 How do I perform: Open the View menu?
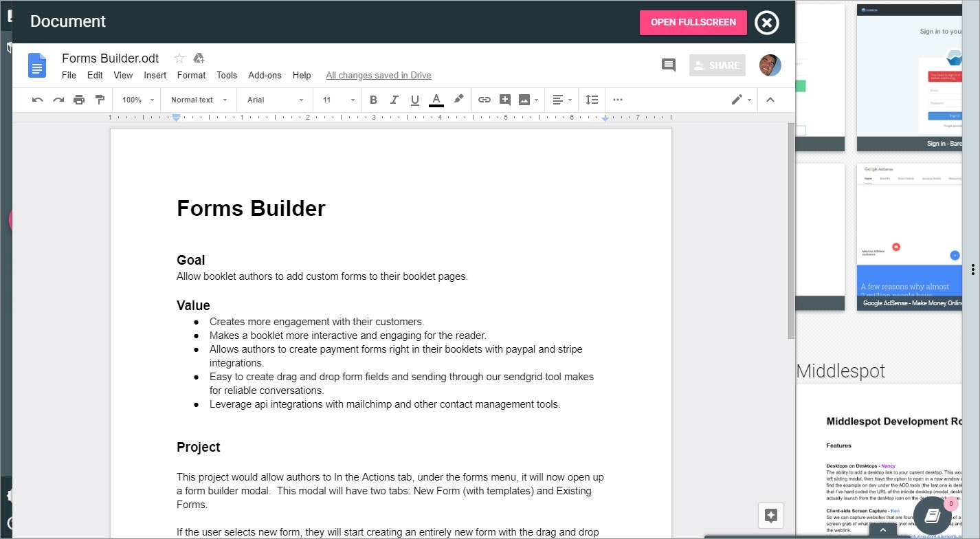pyautogui.click(x=123, y=76)
